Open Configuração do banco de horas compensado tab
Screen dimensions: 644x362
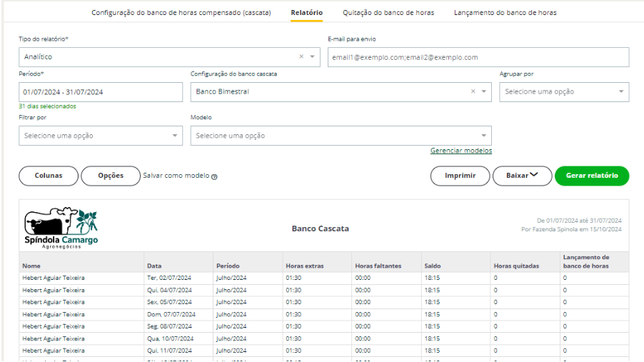coord(181,13)
